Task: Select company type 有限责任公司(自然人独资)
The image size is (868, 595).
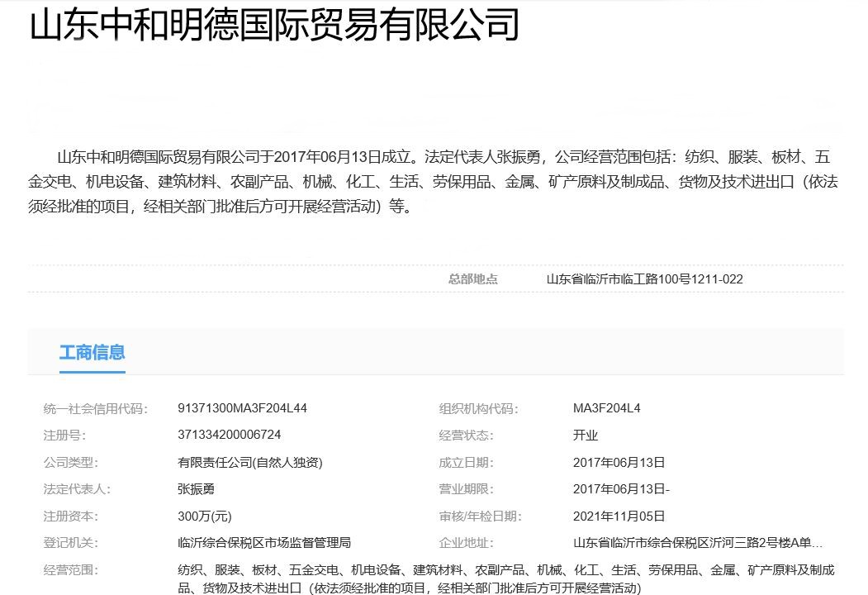Action: (249, 462)
